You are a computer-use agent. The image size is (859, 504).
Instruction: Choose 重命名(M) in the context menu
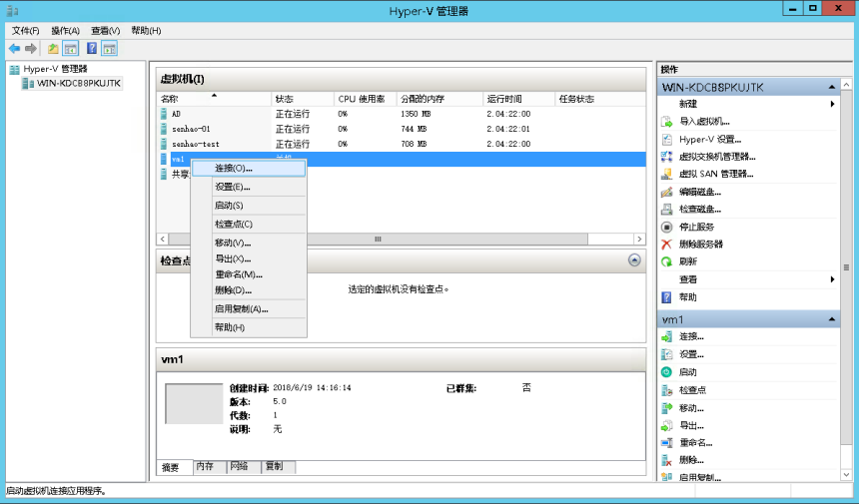click(x=248, y=274)
